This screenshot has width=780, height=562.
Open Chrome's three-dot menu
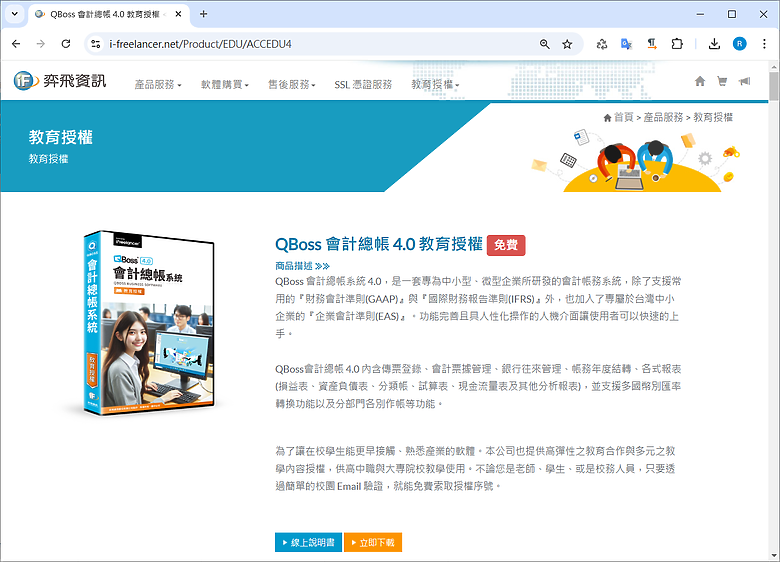coord(765,44)
